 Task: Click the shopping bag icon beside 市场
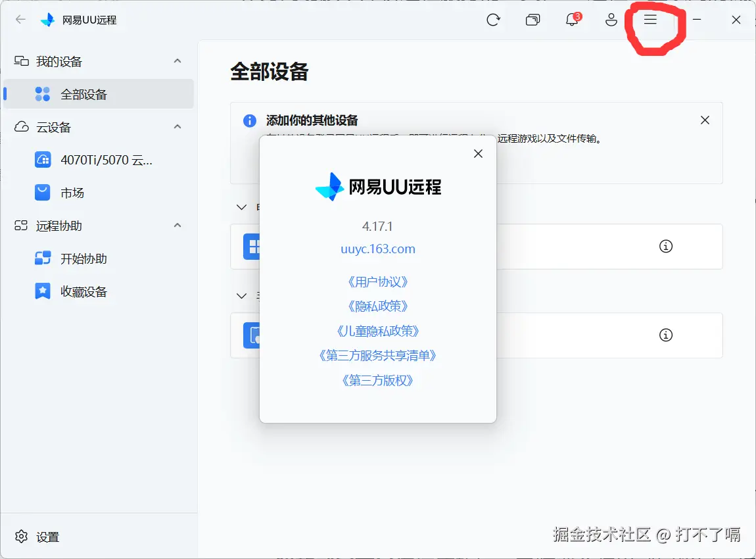[x=43, y=193]
